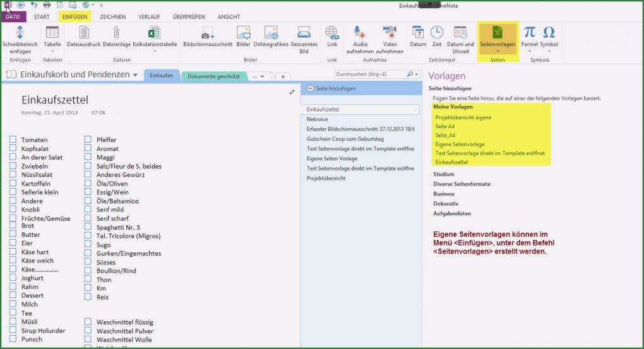The image size is (644, 349).
Task: Open the Dokumente geschützt section tab
Action: tap(213, 76)
